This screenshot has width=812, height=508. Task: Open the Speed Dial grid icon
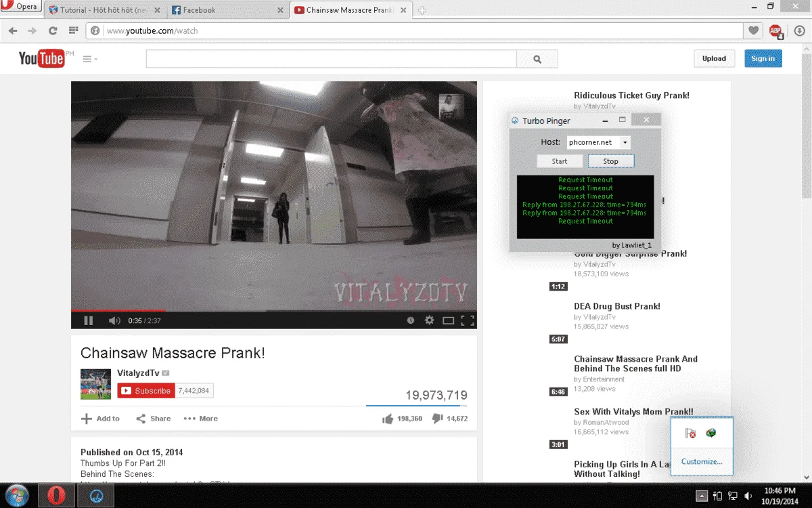[x=73, y=30]
